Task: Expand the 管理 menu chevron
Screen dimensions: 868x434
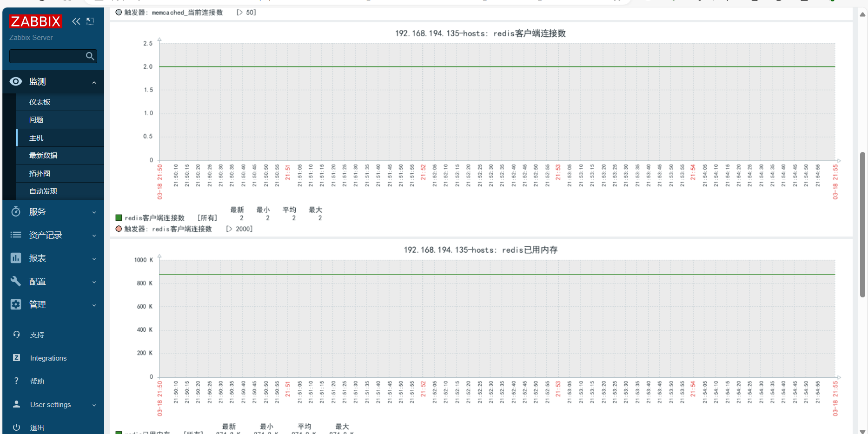Action: pyautogui.click(x=94, y=305)
